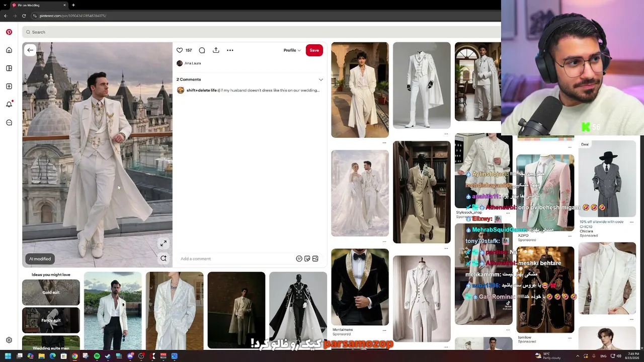Like the pin with the heart icon
The image size is (644, 362).
180,50
